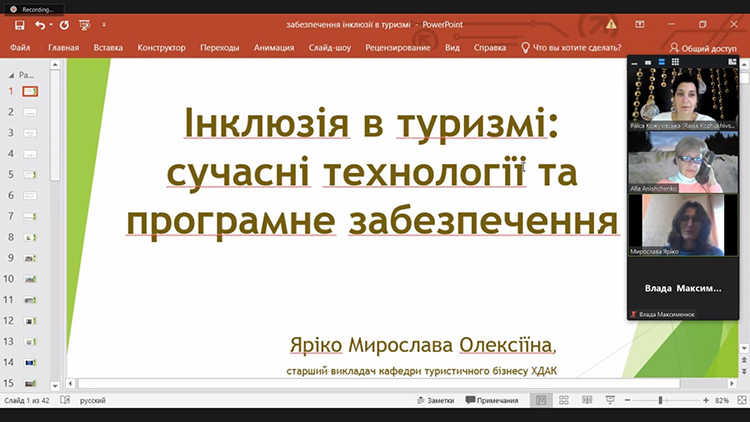Select slide 5 thumbnail
The width and height of the screenshot is (750, 422).
pyautogui.click(x=30, y=175)
